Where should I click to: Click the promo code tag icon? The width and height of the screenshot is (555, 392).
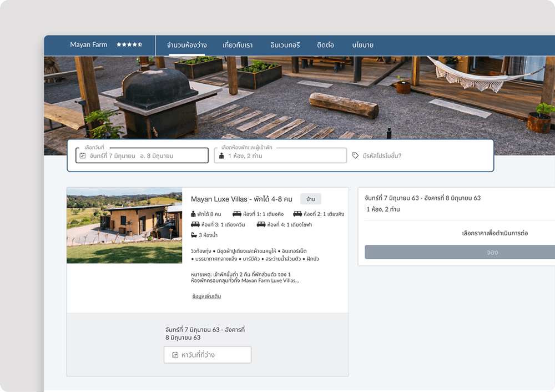[355, 156]
